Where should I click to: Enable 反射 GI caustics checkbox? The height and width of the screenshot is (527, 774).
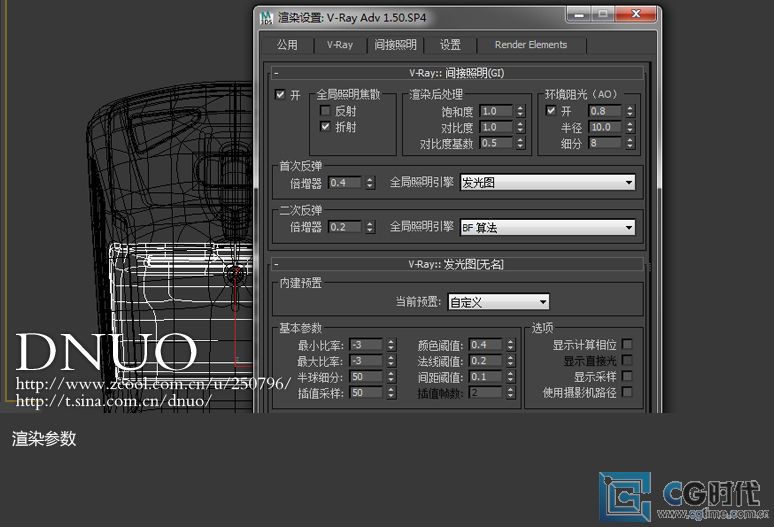click(x=325, y=111)
